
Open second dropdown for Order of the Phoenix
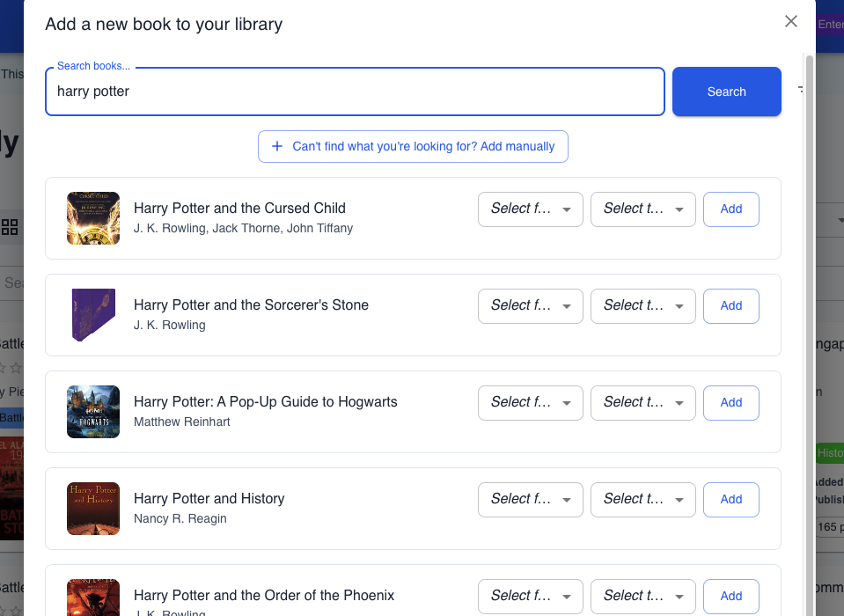[x=642, y=596]
